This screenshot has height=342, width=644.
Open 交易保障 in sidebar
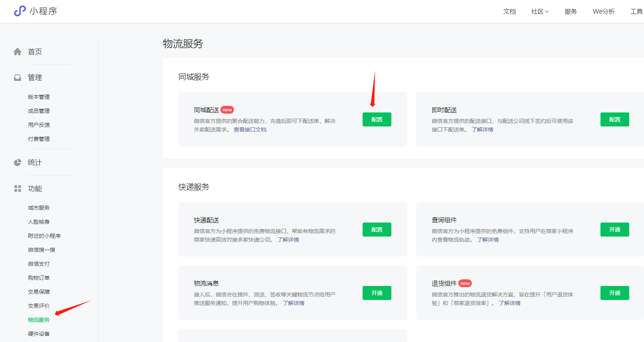click(x=39, y=292)
